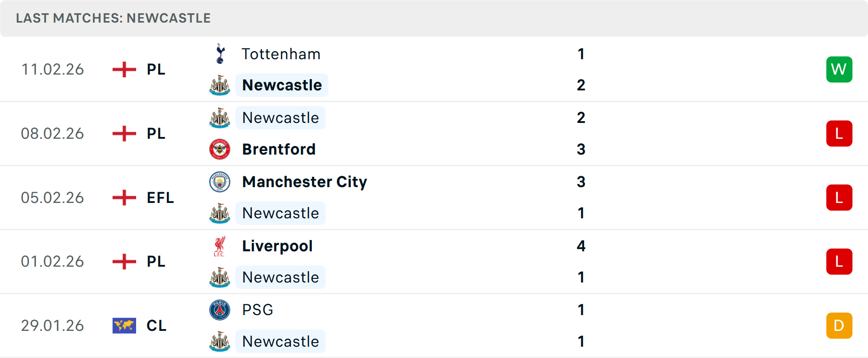
Task: Click the Tottenham club crest
Action: tap(220, 54)
